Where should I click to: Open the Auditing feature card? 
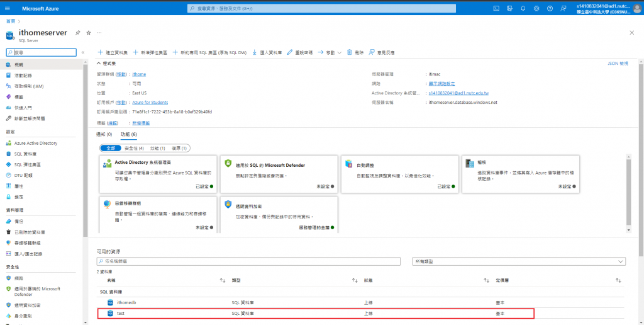[520, 174]
